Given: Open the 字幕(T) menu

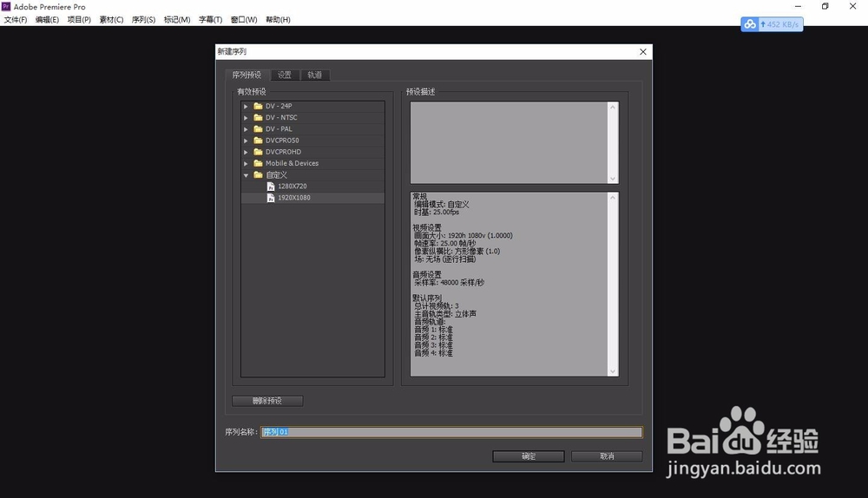Looking at the screenshot, I should [x=210, y=19].
